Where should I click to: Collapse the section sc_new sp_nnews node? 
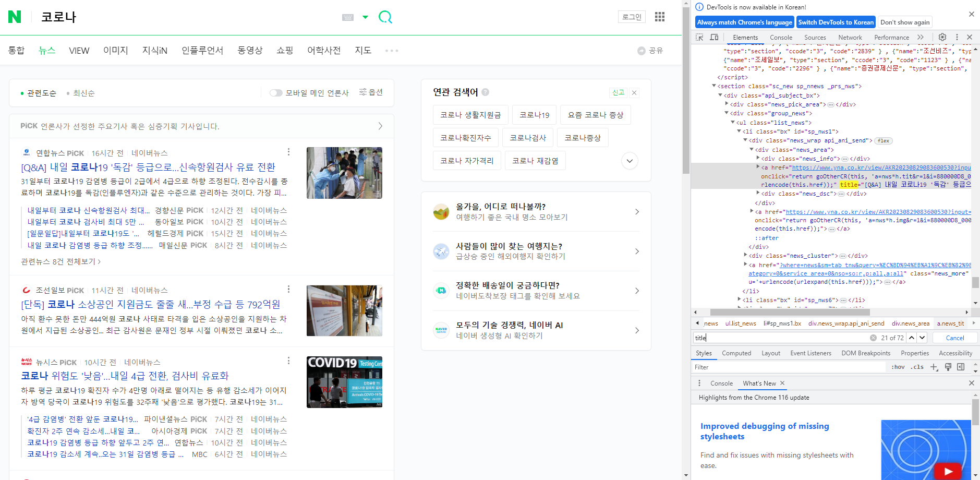[714, 86]
